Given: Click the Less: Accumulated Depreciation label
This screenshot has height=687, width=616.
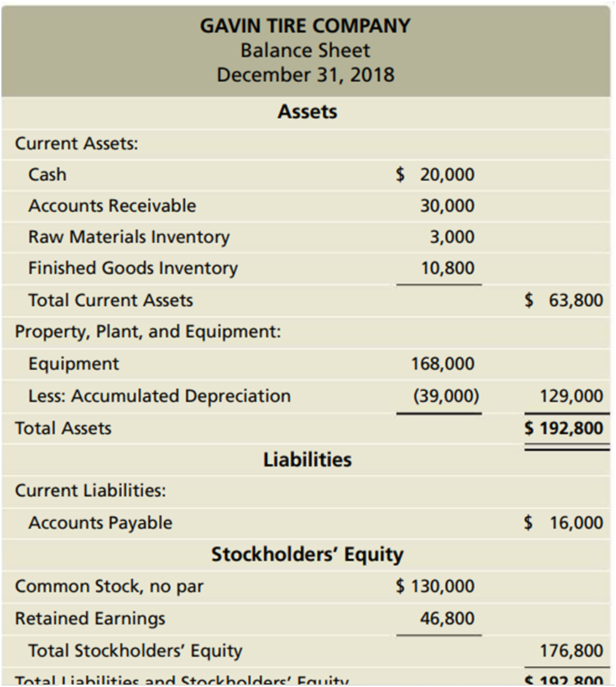Looking at the screenshot, I should [x=160, y=396].
